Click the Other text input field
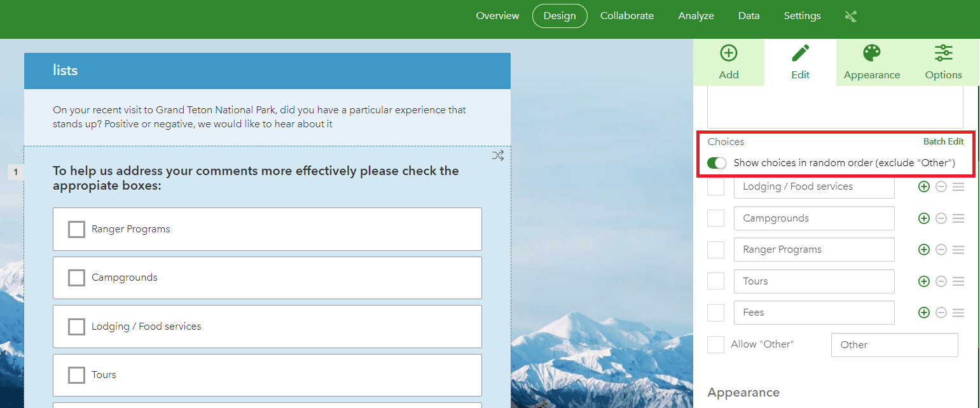The height and width of the screenshot is (408, 980). pos(894,344)
